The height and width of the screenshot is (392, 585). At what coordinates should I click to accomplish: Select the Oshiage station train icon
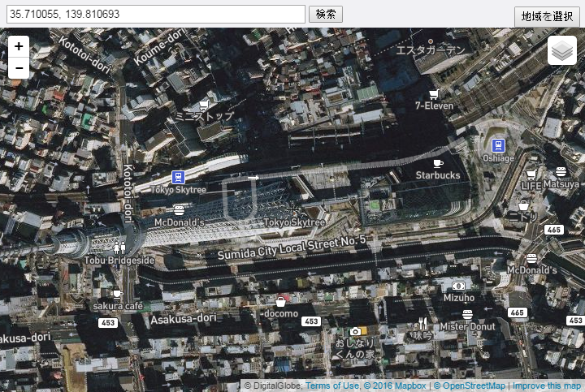[498, 145]
